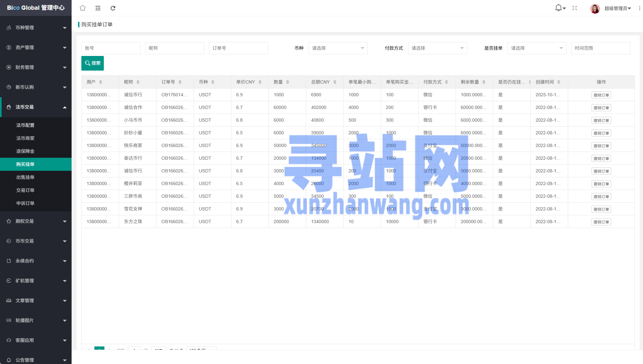The height and width of the screenshot is (364, 643).
Task: Click the green 搜索 button
Action: click(x=92, y=63)
